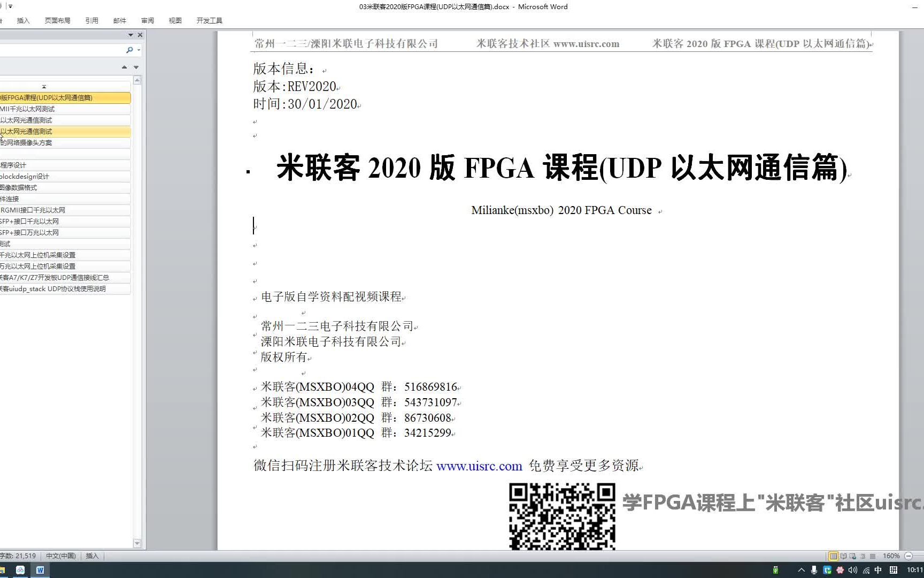924x578 pixels.
Task: Click navigation pane scrollbar down arrow
Action: [x=137, y=543]
